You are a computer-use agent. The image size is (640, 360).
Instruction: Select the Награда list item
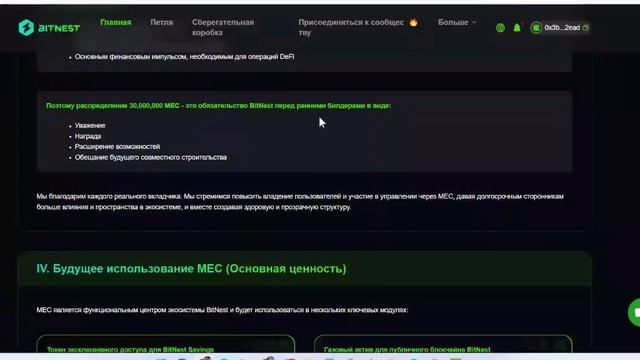click(88, 136)
